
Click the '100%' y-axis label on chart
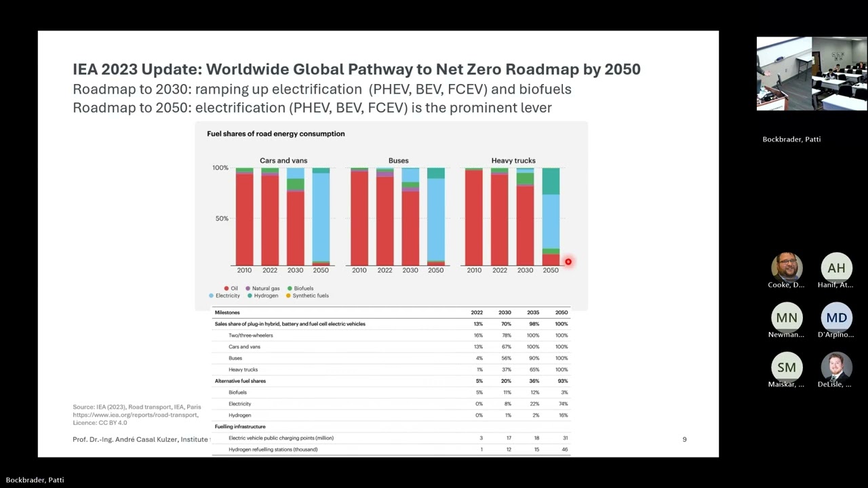[x=220, y=167]
